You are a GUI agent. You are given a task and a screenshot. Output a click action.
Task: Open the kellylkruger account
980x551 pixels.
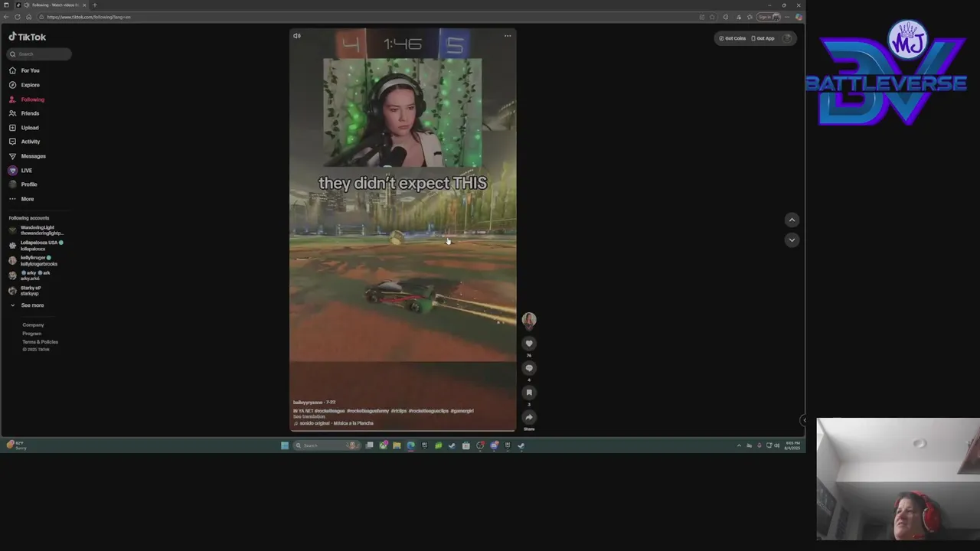coord(37,260)
